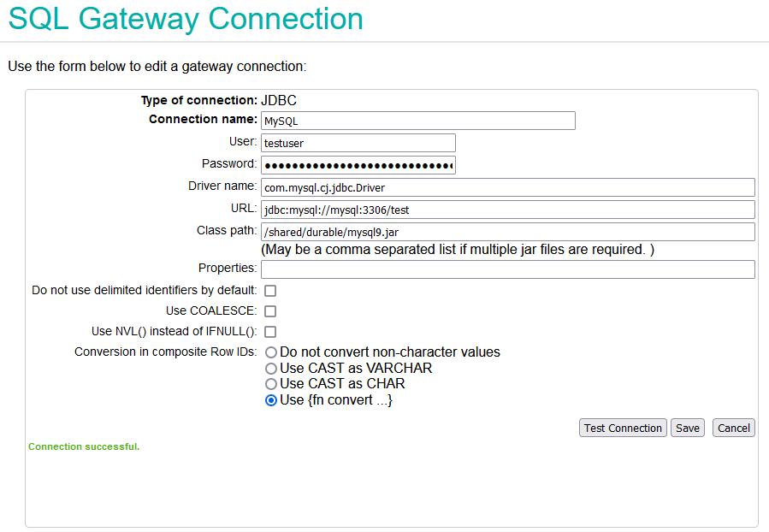769x532 pixels.
Task: Focus the User field with testuser
Action: click(358, 143)
